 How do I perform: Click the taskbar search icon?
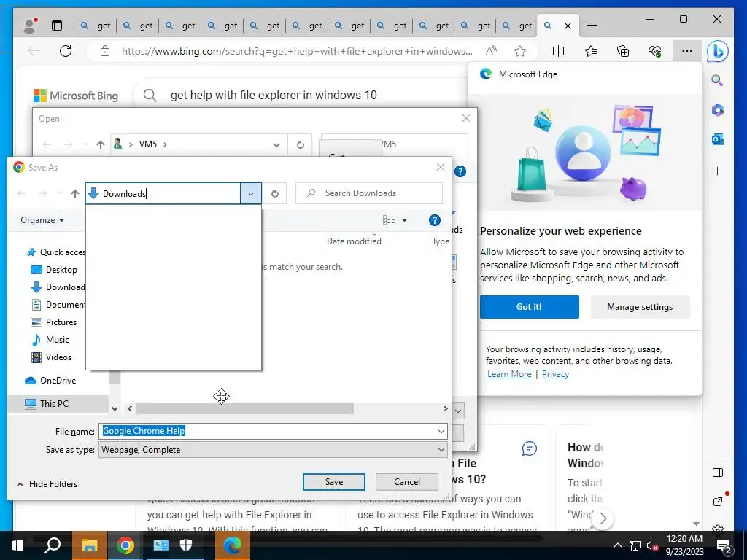(53, 545)
